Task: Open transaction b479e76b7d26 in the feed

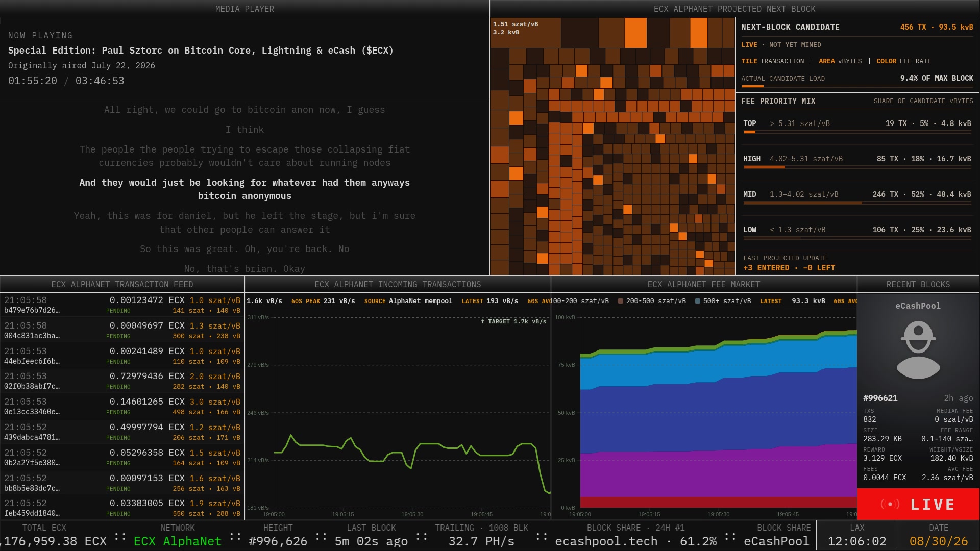Action: coord(122,305)
